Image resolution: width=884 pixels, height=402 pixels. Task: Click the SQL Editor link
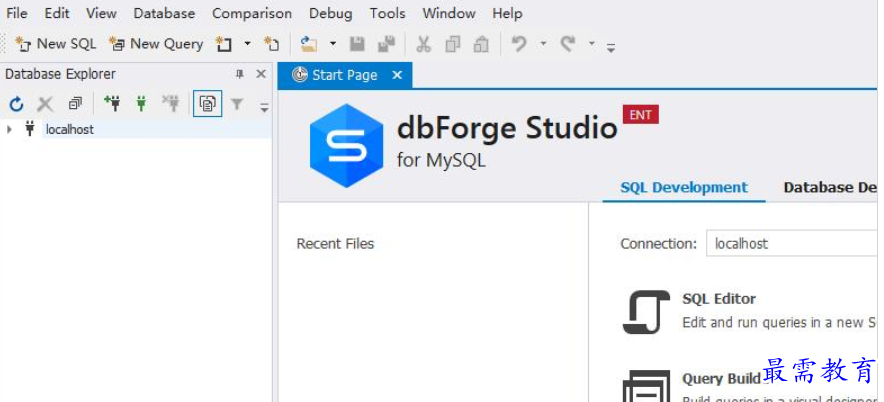pyautogui.click(x=719, y=299)
